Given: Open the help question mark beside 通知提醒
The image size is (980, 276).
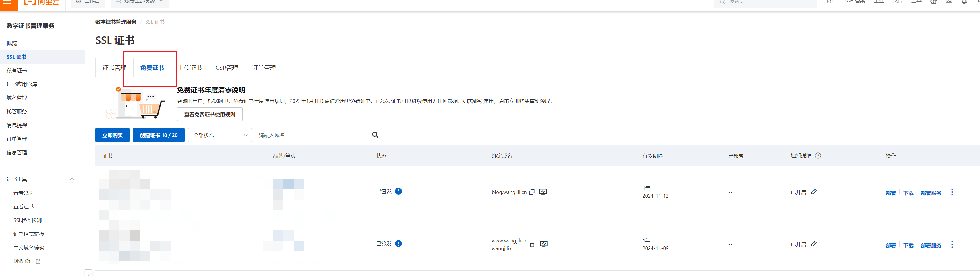Looking at the screenshot, I should pos(818,155).
